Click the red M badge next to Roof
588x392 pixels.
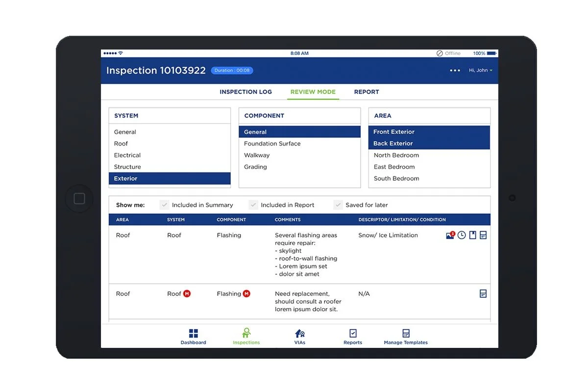[x=187, y=294]
